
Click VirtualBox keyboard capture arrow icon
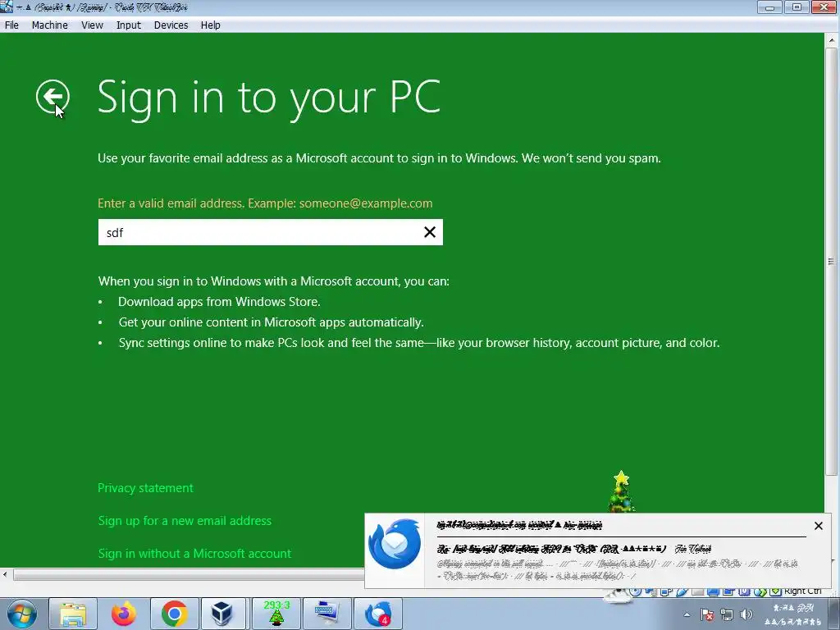click(775, 591)
